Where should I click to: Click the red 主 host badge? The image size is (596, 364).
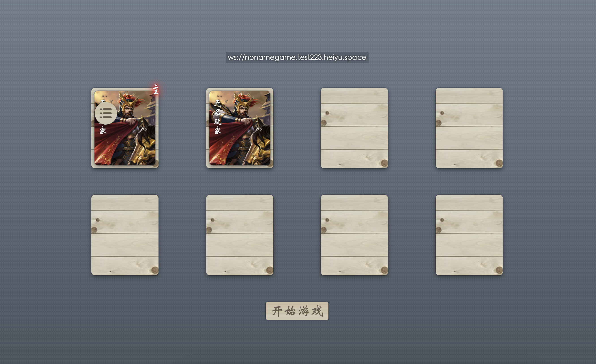[x=156, y=90]
